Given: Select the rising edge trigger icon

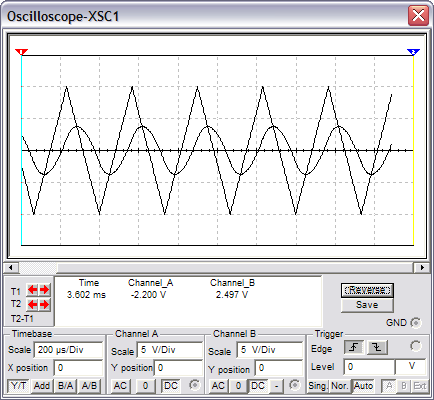Looking at the screenshot, I should [x=354, y=348].
